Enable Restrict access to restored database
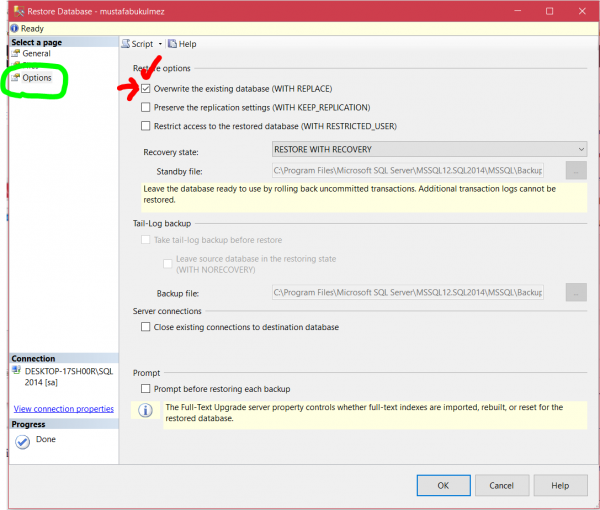 (x=145, y=126)
